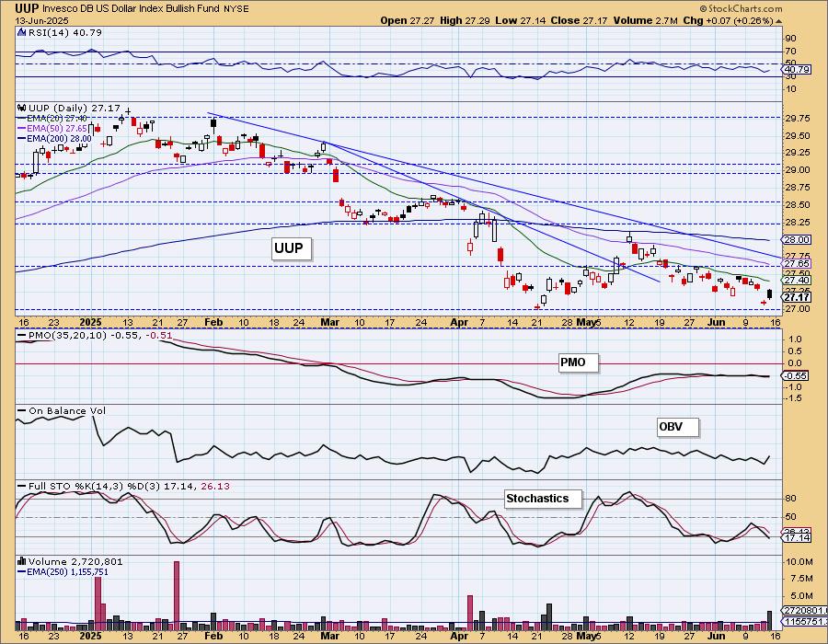Select the UUP ticker symbol in header
Viewport: 828px width, 644px height.
(x=27, y=8)
